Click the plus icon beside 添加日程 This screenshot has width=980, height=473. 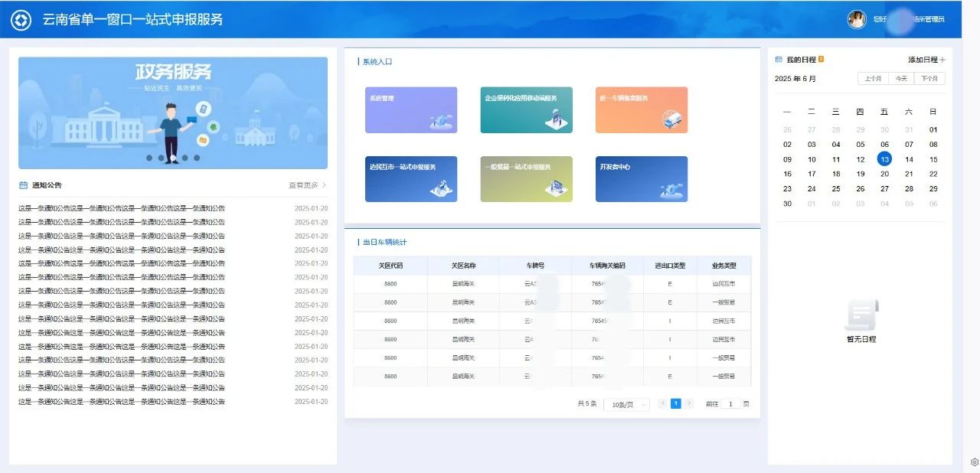[942, 60]
